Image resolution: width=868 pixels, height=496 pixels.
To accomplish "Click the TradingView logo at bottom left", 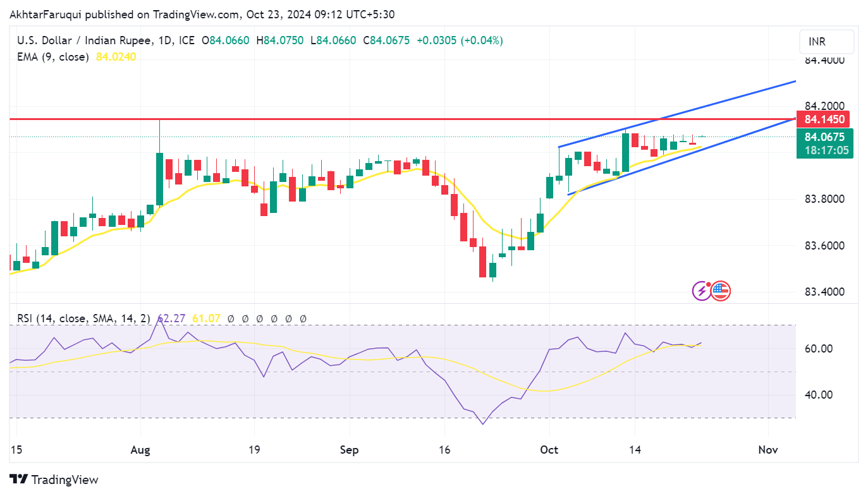I will [54, 480].
